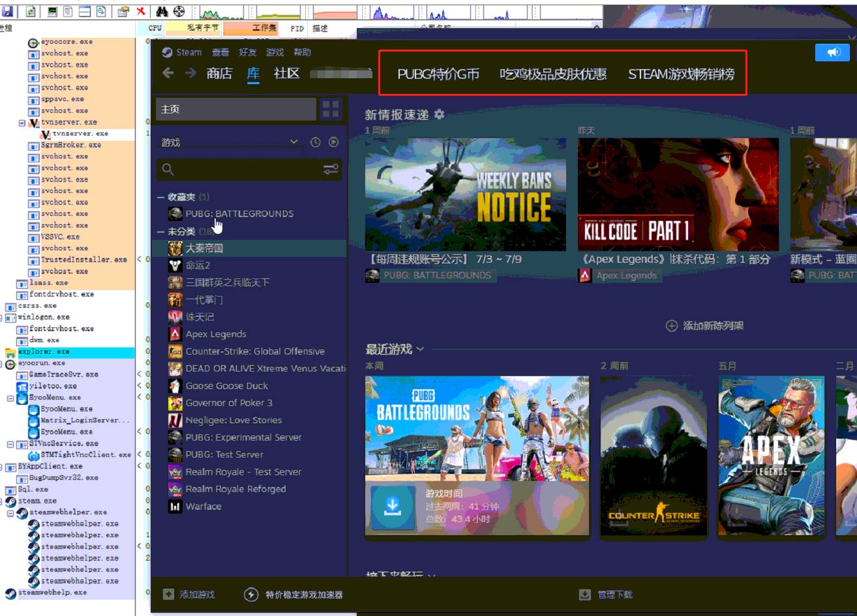
Task: Click 添加游戏 at the bottom left
Action: pos(188,594)
